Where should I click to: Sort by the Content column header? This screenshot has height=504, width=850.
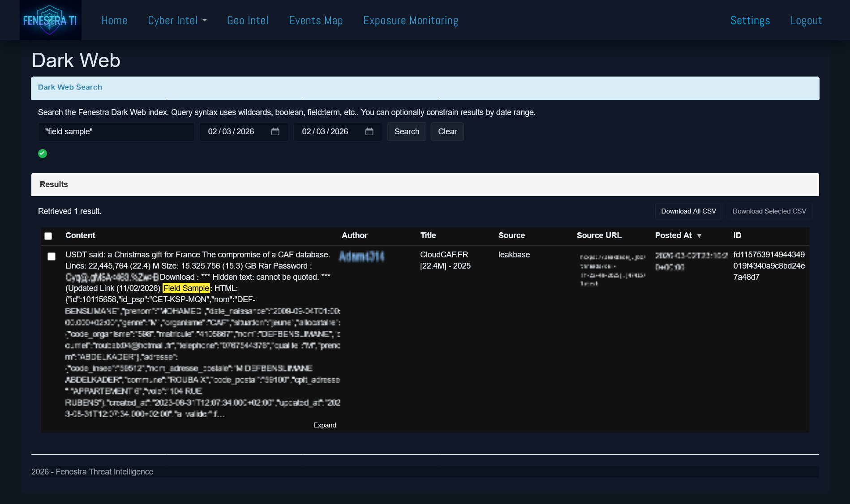point(80,235)
